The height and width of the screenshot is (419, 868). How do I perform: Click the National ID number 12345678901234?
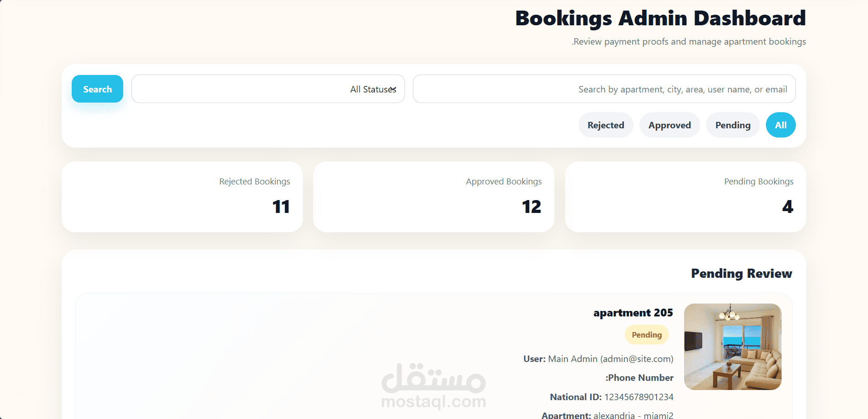[639, 397]
